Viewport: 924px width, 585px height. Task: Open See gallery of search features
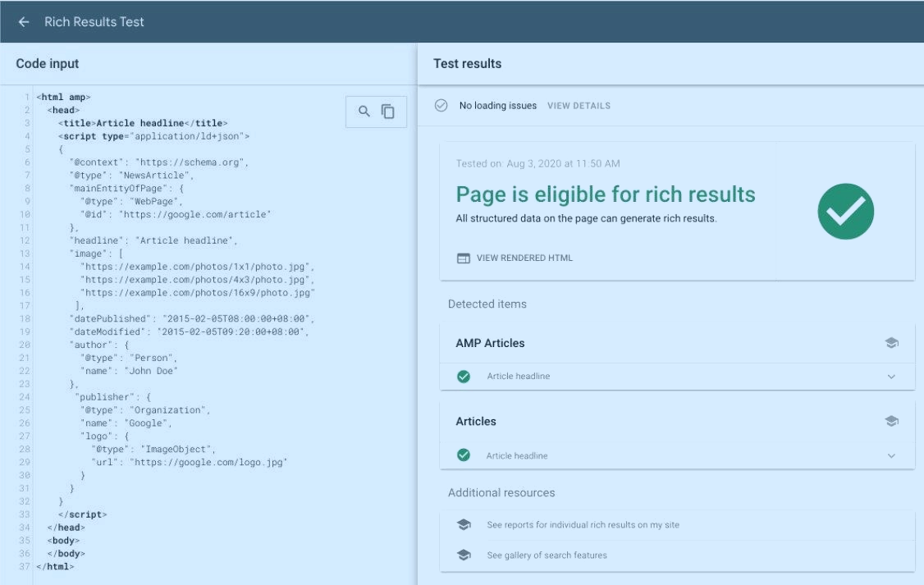tap(547, 555)
